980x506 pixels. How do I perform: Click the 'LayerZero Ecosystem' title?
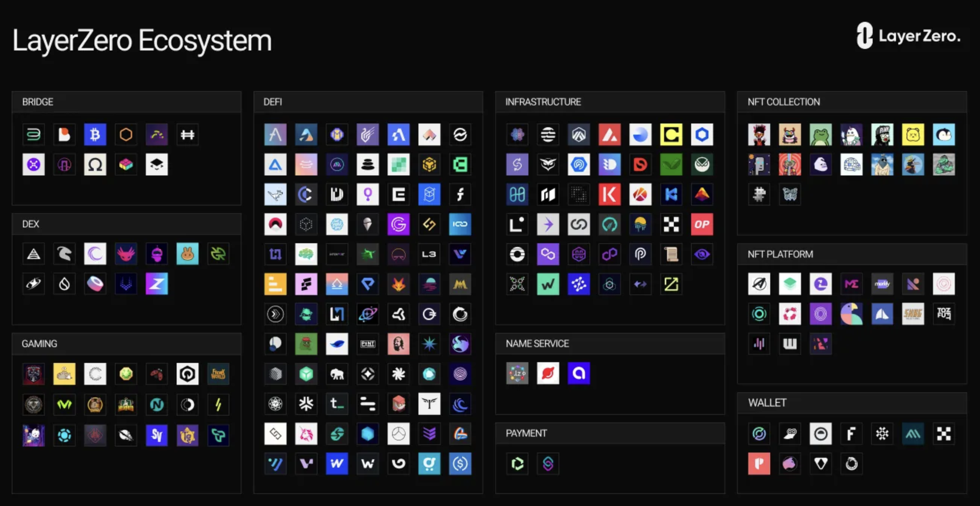coord(142,41)
